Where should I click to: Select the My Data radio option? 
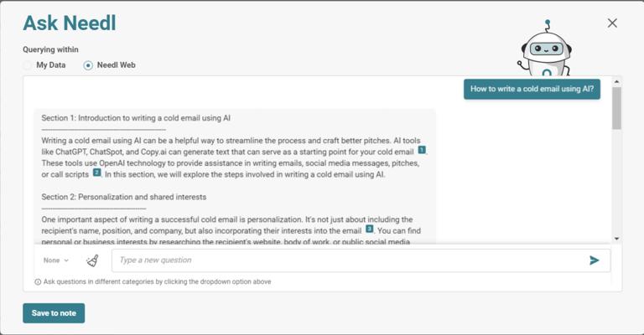click(29, 65)
